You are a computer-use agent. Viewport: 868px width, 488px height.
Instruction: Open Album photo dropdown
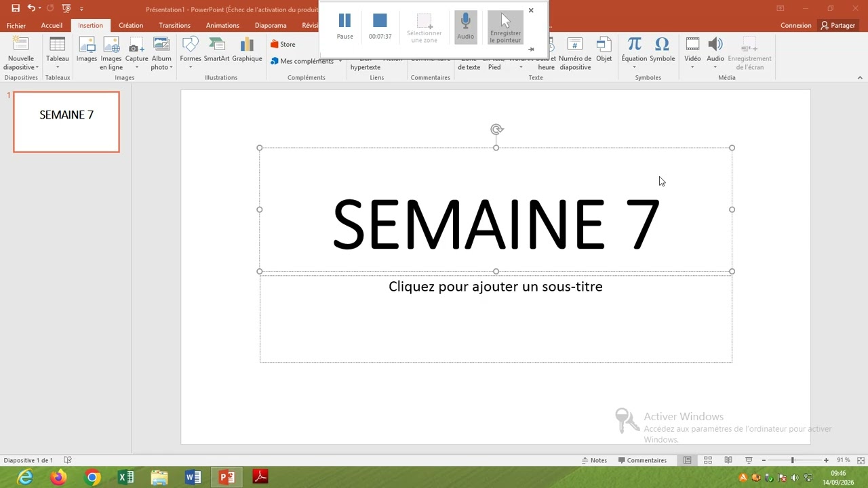(x=161, y=54)
